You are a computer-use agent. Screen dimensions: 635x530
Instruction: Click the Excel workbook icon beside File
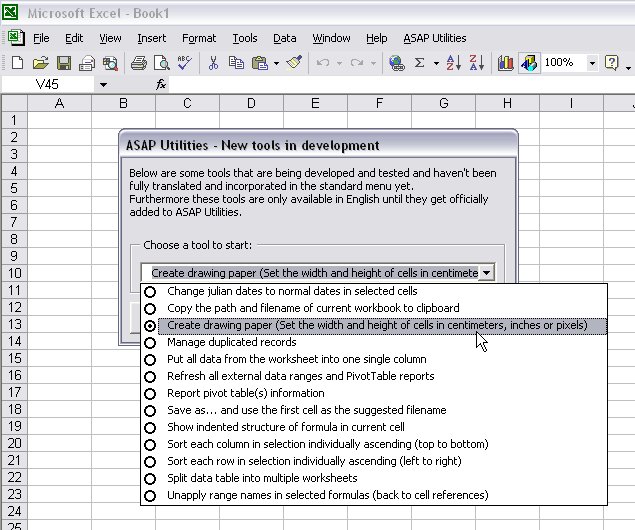pos(16,38)
